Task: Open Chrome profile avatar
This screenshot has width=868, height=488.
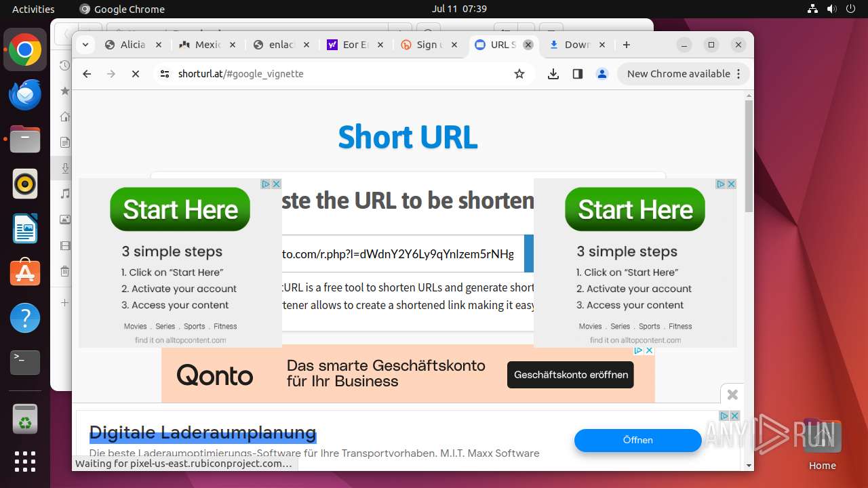Action: pos(602,74)
